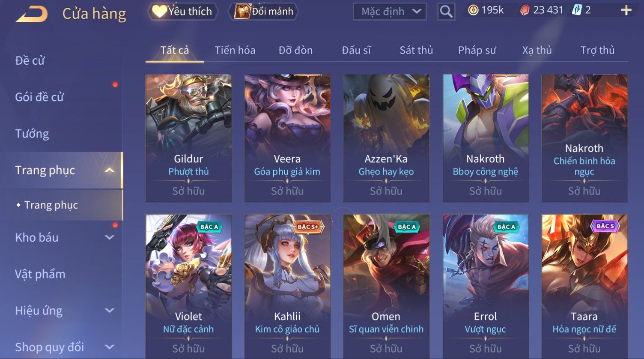Click the gold coin 195k icon
Viewport: 644px width, 359px height.
click(x=473, y=10)
